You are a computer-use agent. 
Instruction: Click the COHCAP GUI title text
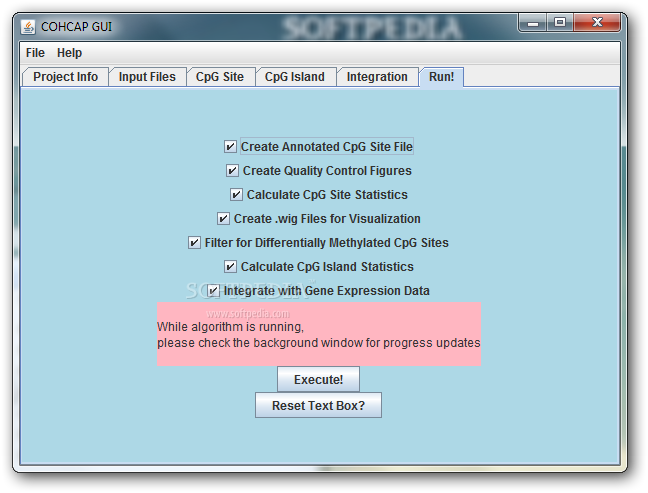coord(76,27)
